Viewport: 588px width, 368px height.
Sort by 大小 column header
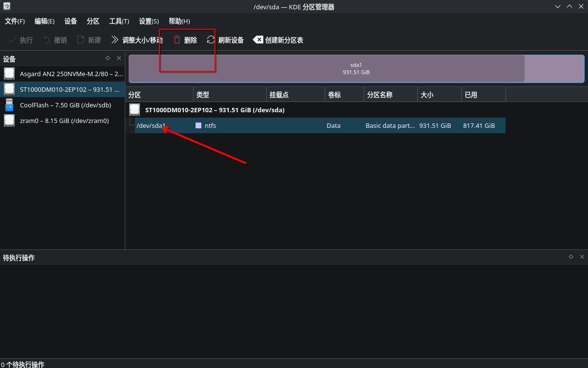point(440,95)
